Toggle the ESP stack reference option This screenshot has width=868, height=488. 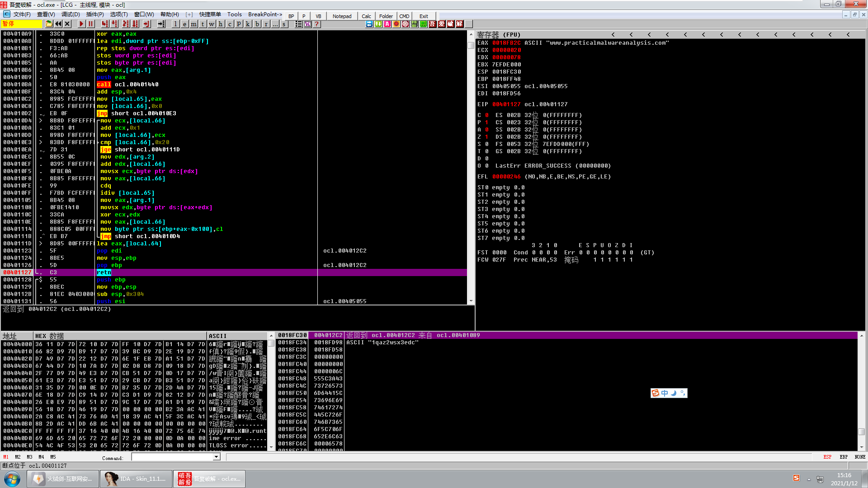[827, 457]
